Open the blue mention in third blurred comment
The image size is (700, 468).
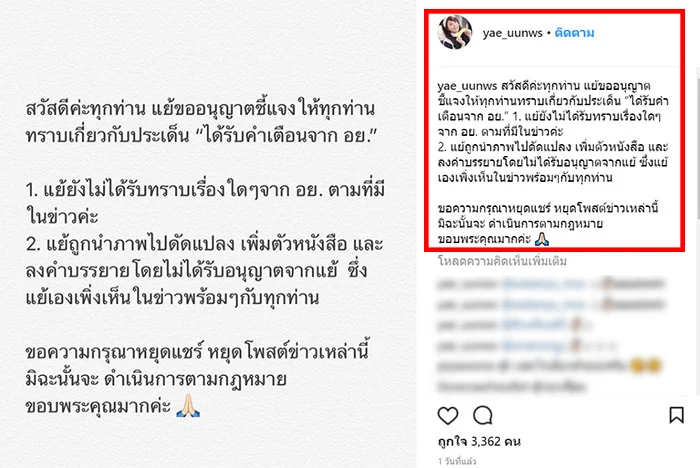point(534,325)
